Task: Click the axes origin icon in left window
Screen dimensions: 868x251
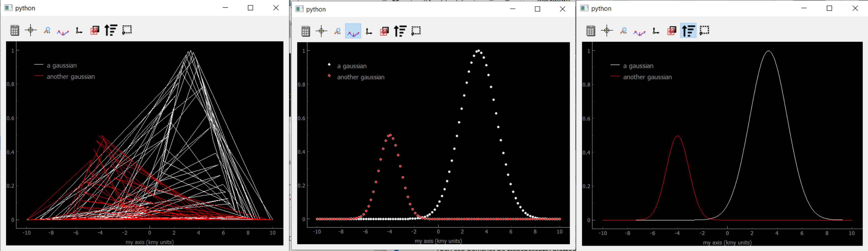Action: 79,31
